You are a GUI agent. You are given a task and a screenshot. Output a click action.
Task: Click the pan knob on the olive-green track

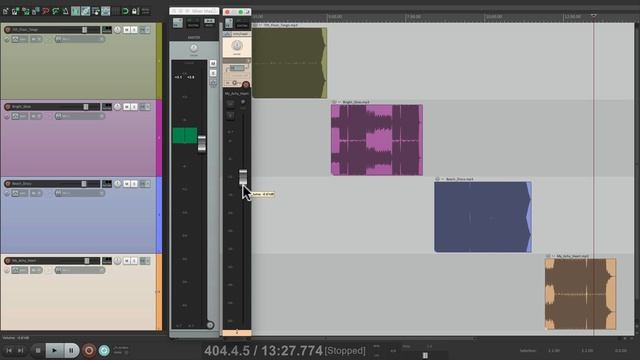[x=118, y=30]
